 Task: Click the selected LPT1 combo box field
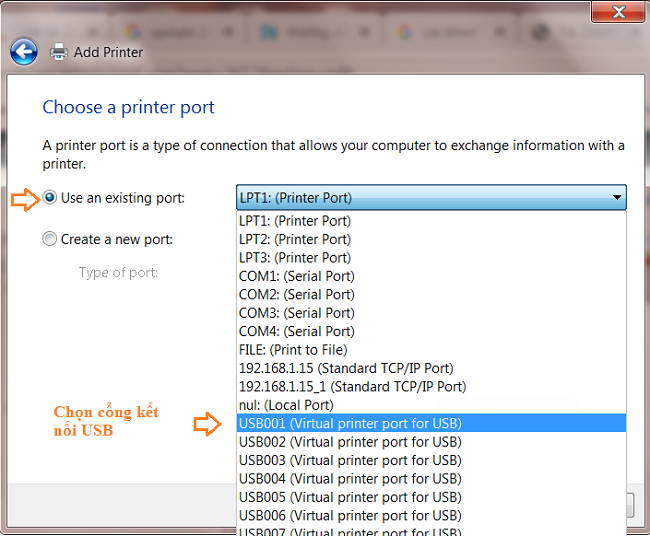pyautogui.click(x=420, y=198)
